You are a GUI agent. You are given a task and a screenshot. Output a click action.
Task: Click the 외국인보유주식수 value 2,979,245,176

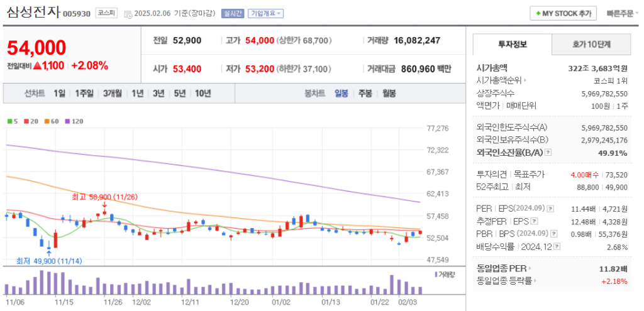604,140
